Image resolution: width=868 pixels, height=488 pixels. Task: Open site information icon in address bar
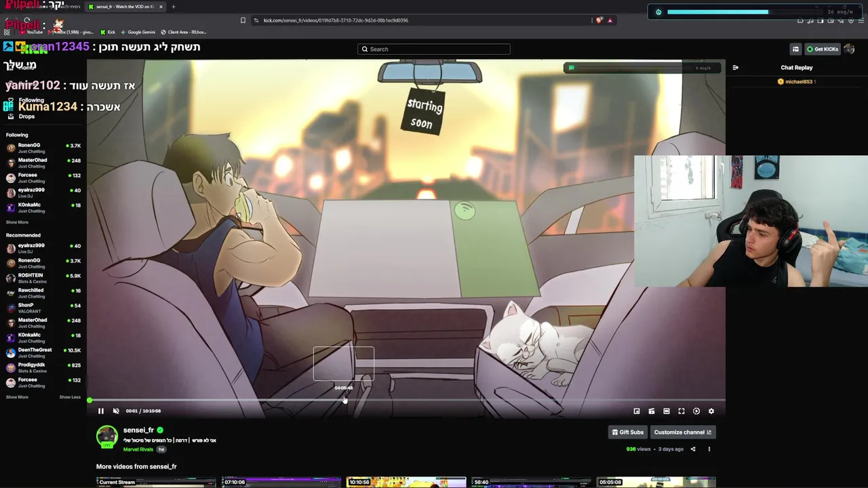coord(256,20)
